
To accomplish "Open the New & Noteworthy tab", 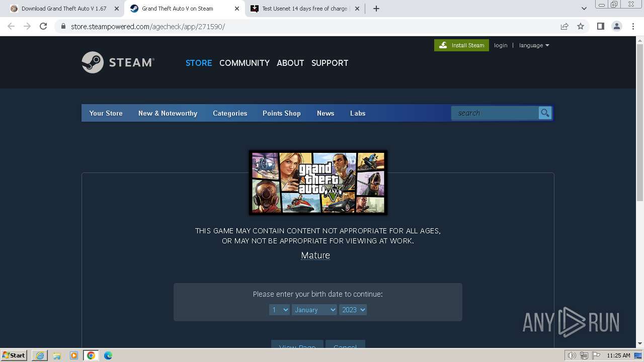I will tap(168, 113).
